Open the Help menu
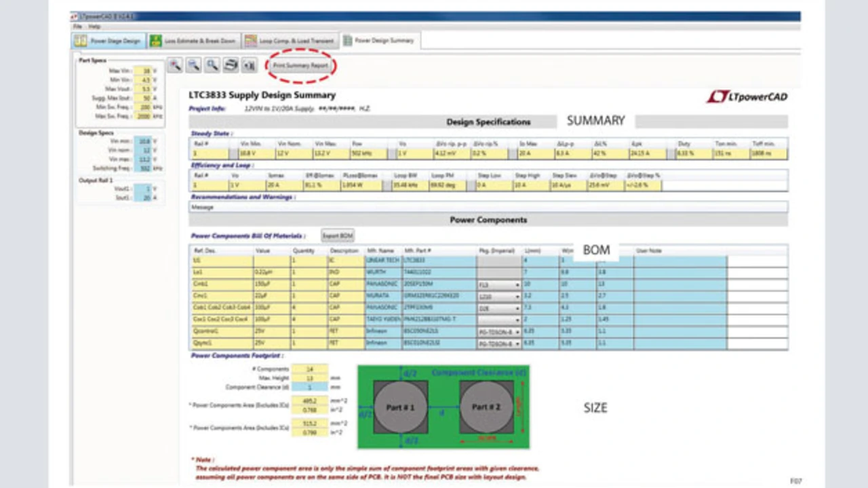This screenshot has width=868, height=488. pos(94,26)
